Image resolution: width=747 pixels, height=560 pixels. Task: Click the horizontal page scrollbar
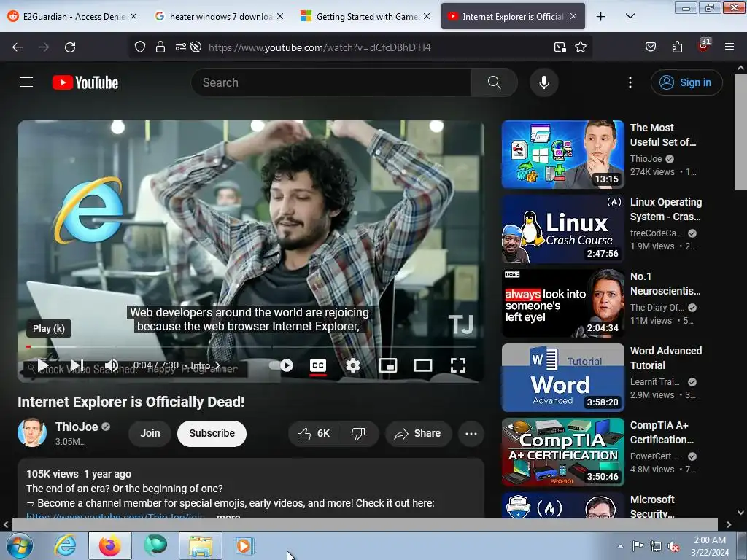(365, 524)
